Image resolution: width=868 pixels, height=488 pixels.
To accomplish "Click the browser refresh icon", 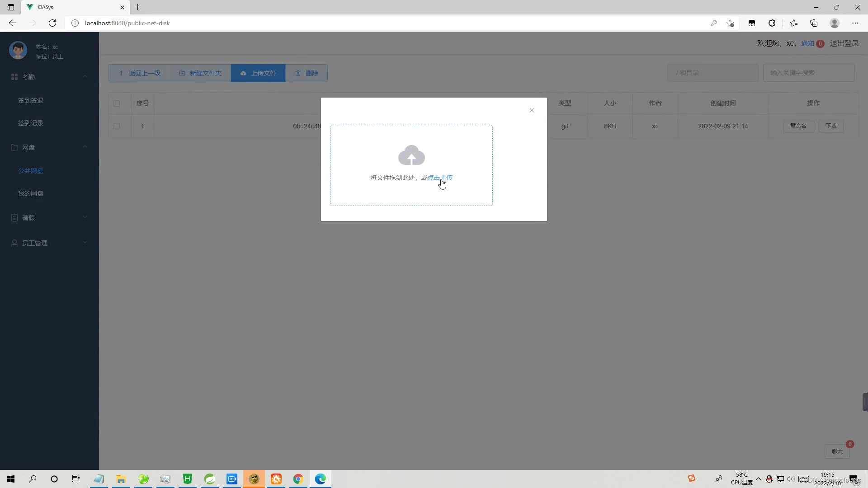I will pyautogui.click(x=52, y=23).
